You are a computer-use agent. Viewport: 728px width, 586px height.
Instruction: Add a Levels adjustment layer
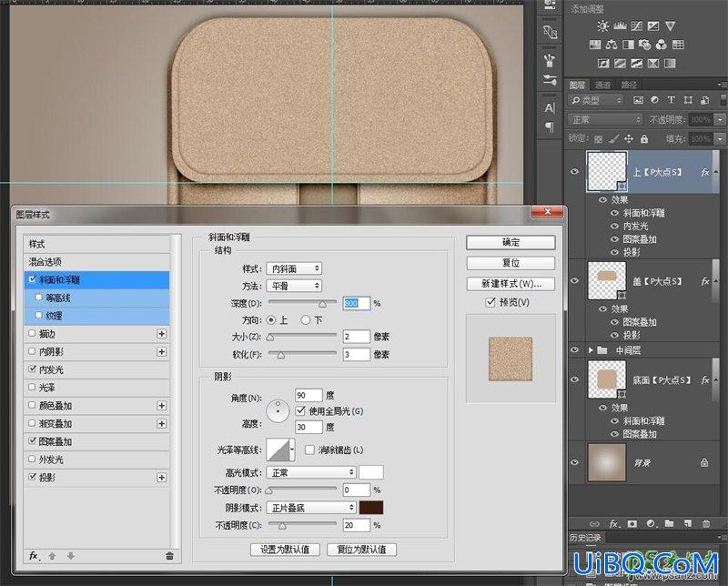click(x=620, y=26)
